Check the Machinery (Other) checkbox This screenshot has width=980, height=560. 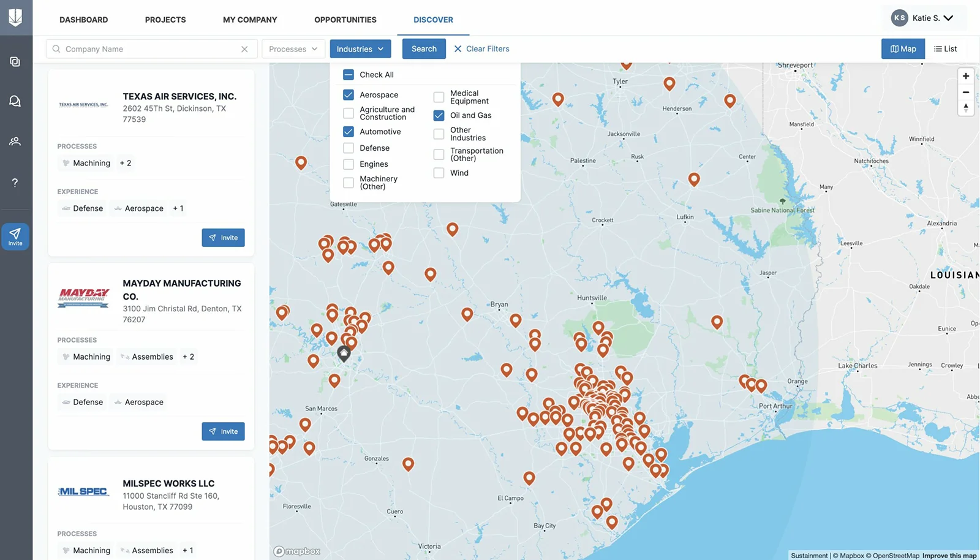click(349, 183)
